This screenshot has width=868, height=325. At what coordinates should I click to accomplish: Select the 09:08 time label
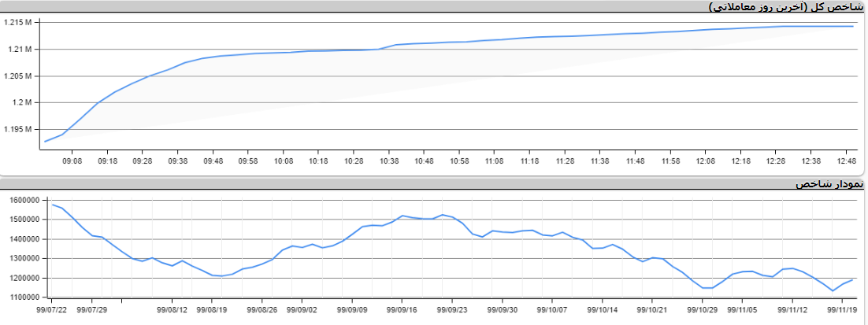click(72, 161)
